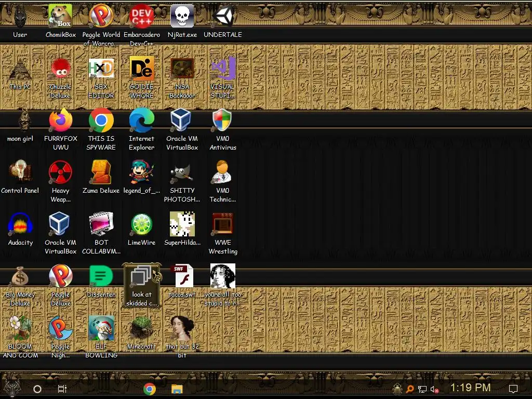Viewport: 532px width, 399px height.
Task: Launch Chuzzle Deluxe
Action: click(60, 77)
